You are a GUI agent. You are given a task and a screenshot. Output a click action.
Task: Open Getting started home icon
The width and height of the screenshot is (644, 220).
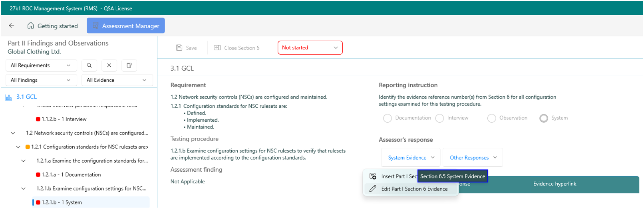(31, 26)
